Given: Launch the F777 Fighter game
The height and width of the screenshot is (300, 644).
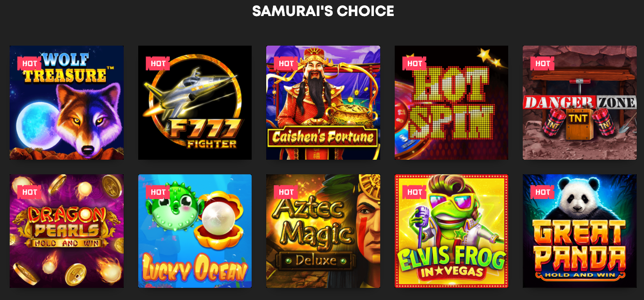Looking at the screenshot, I should pyautogui.click(x=195, y=102).
